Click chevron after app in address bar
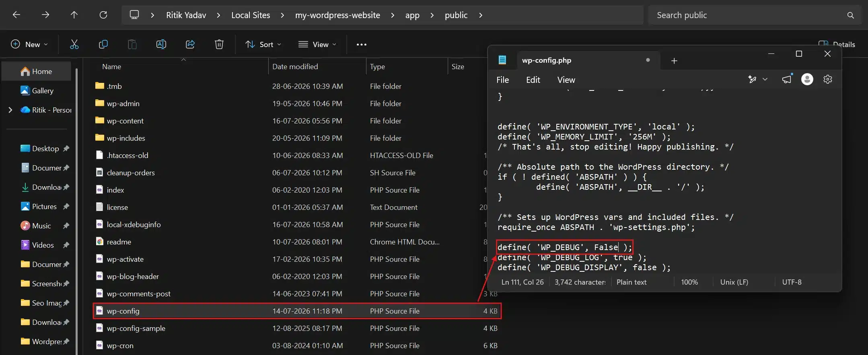 [432, 15]
